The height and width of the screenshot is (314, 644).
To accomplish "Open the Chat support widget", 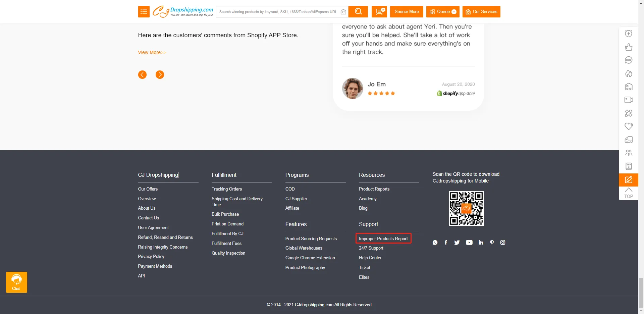I will tap(16, 282).
